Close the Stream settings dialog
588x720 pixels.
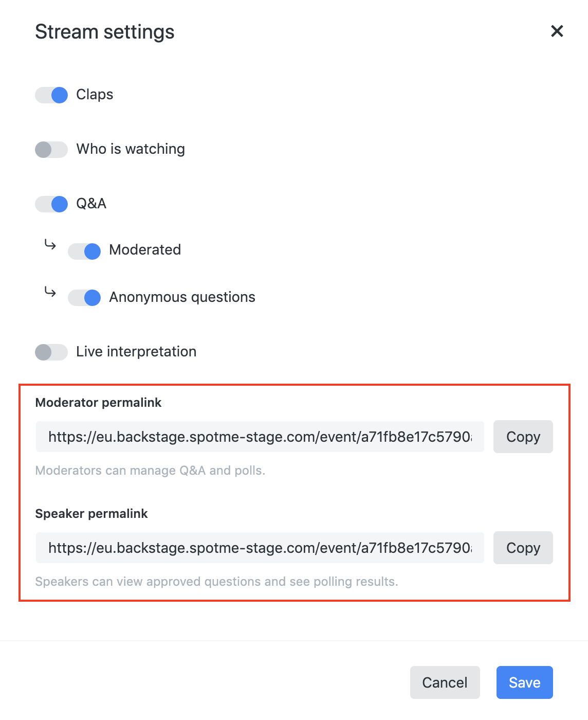[557, 31]
